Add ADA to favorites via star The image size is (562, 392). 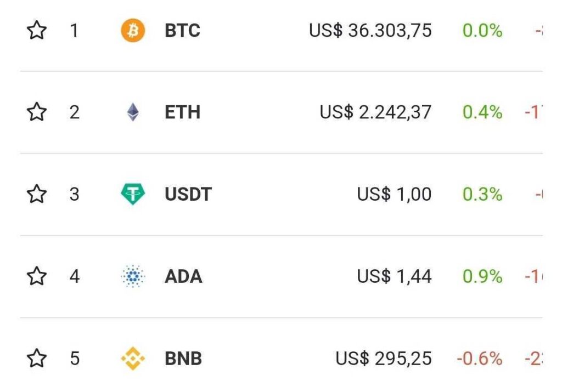[x=37, y=276]
